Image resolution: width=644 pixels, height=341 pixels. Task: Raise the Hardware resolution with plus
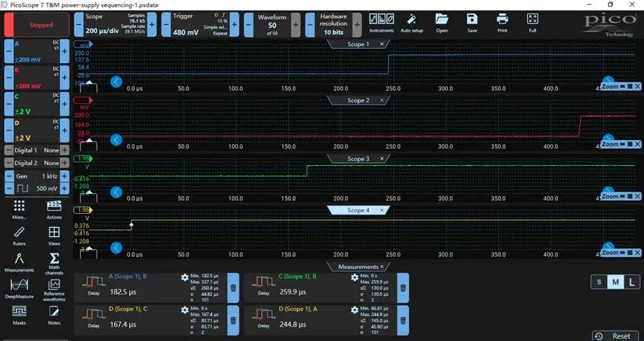pyautogui.click(x=357, y=25)
